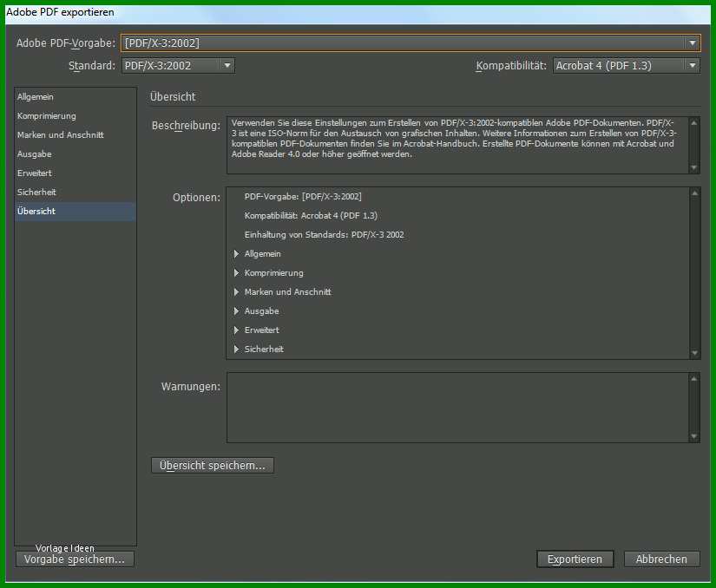Expand Marken und Anschnitt options triangle
This screenshot has height=588, width=716.
[237, 292]
